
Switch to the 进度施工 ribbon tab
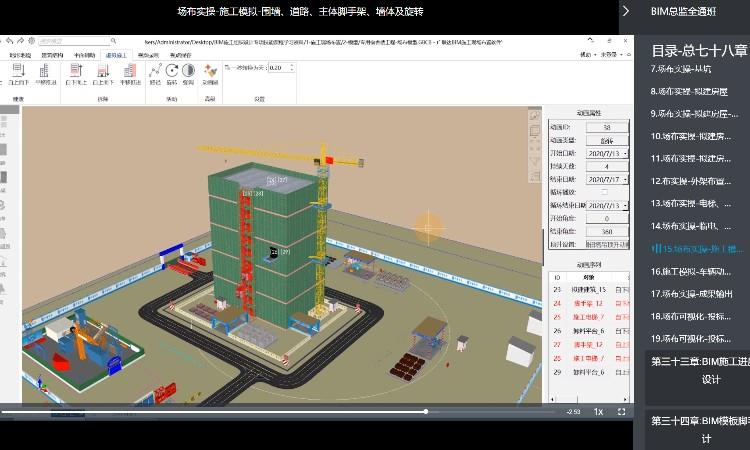point(115,56)
